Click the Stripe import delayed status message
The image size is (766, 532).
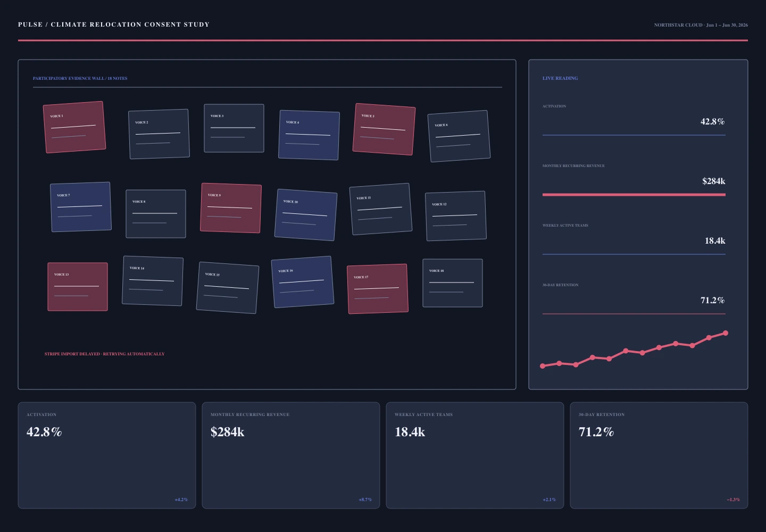(x=104, y=354)
